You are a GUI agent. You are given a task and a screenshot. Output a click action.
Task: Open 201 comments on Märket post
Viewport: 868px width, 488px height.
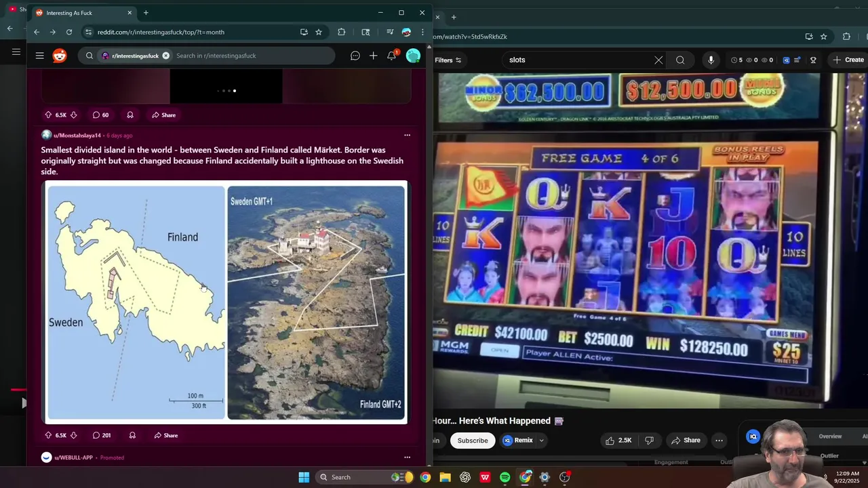102,435
